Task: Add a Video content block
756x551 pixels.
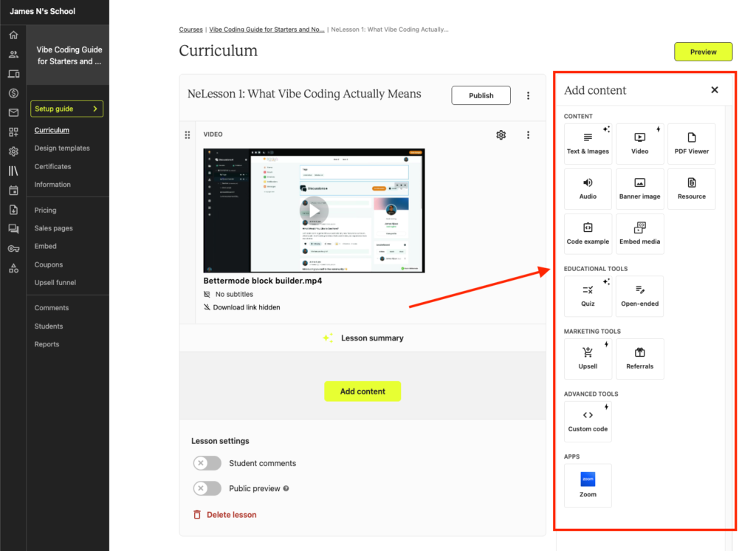Action: pos(639,143)
